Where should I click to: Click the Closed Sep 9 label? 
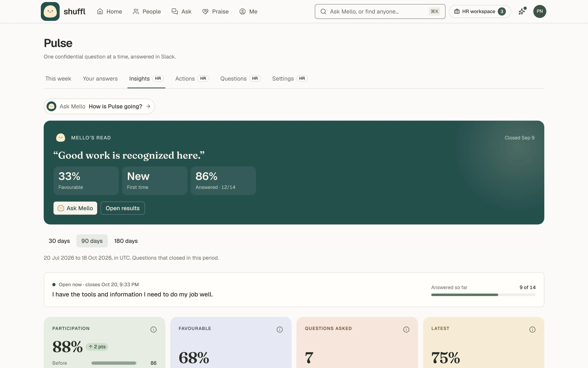(x=519, y=138)
